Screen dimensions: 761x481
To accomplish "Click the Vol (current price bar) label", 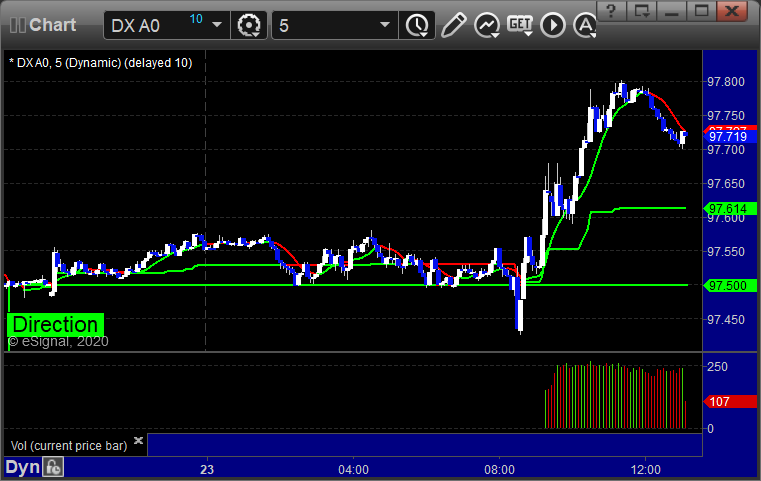I will point(69,446).
